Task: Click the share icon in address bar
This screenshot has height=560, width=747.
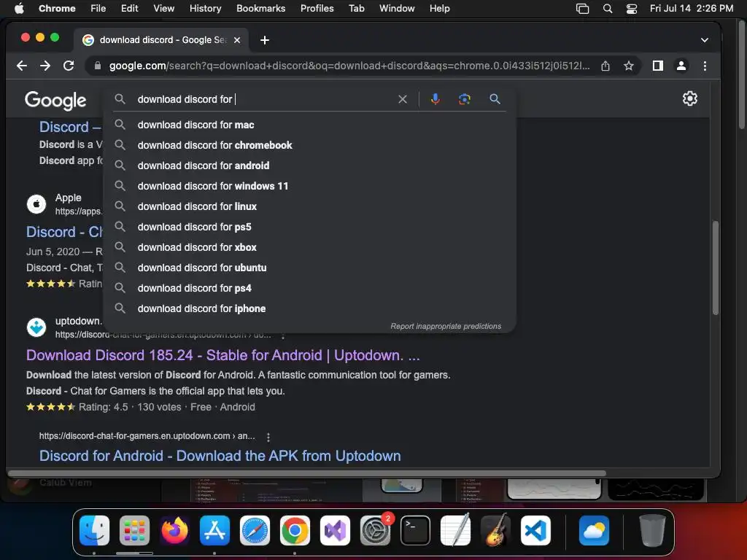Action: [x=605, y=66]
